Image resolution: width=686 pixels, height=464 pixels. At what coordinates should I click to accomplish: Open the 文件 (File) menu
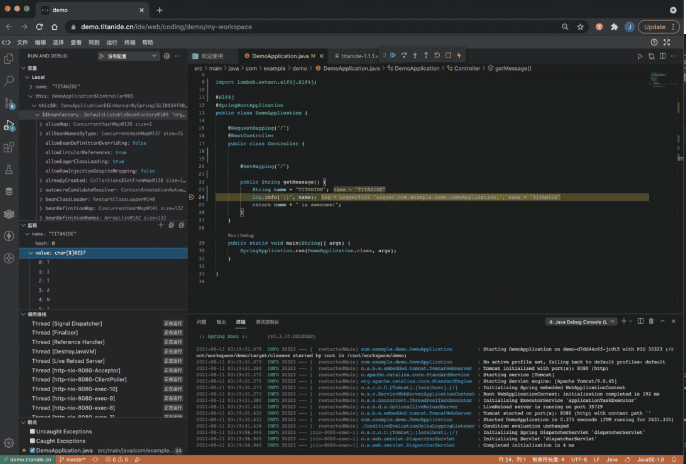23,43
